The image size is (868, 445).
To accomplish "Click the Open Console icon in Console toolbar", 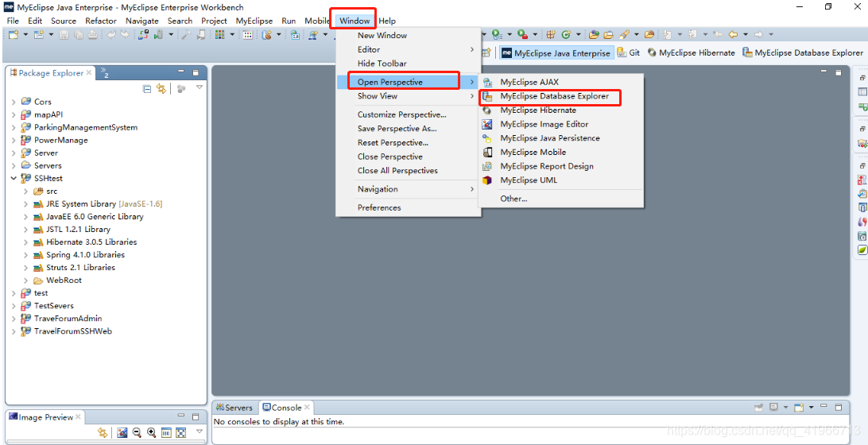I will coord(799,408).
